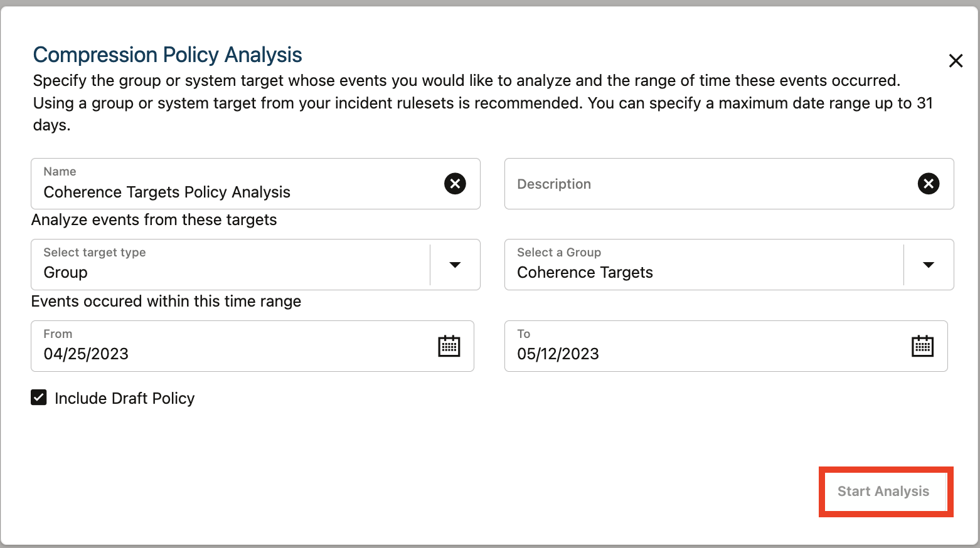Open the To date calendar picker icon
The width and height of the screenshot is (980, 548).
coord(922,346)
